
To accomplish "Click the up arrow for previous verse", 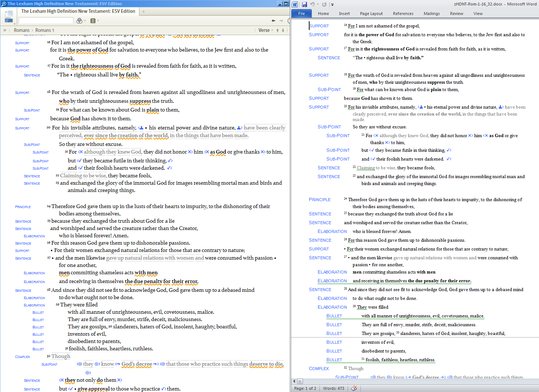I will pyautogui.click(x=277, y=30).
